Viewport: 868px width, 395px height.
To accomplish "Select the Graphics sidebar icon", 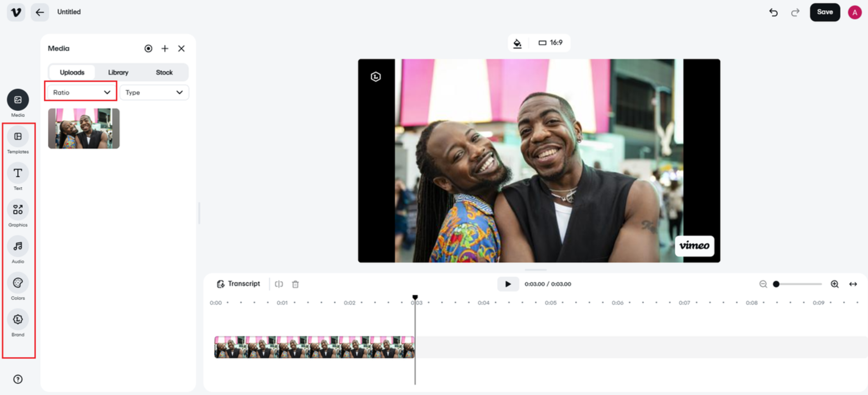I will [18, 212].
